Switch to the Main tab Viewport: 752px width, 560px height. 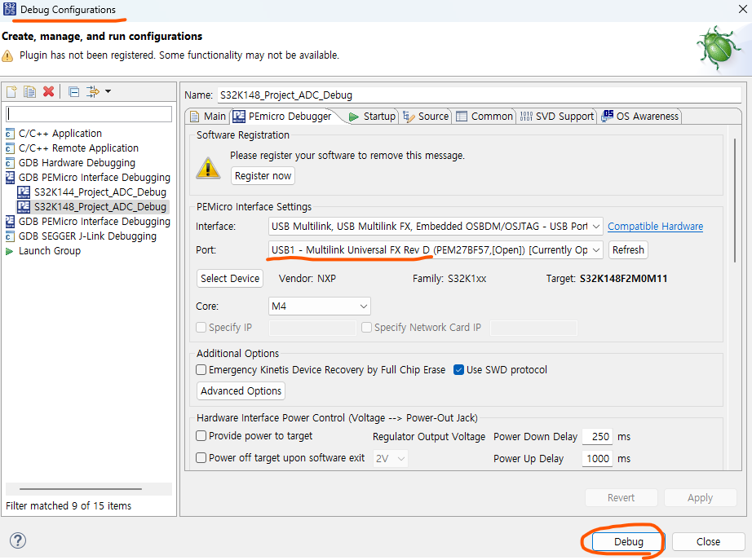(208, 117)
